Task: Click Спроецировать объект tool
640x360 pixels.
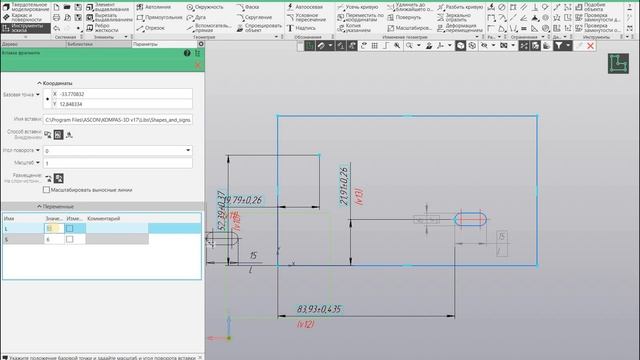Action: [259, 27]
